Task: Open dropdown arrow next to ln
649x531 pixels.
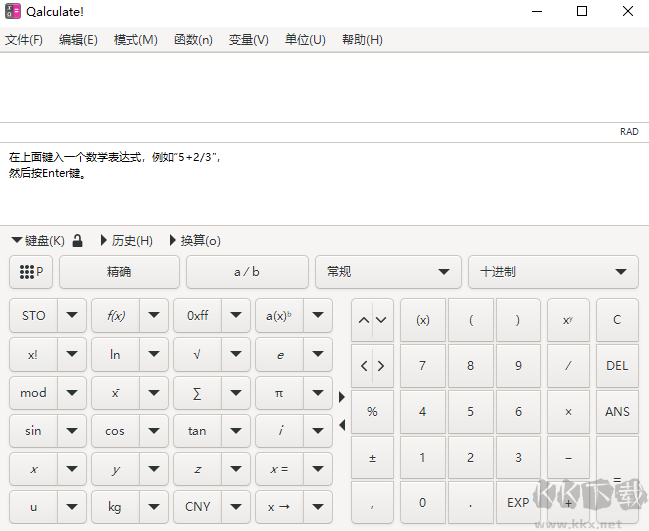Action: (154, 355)
